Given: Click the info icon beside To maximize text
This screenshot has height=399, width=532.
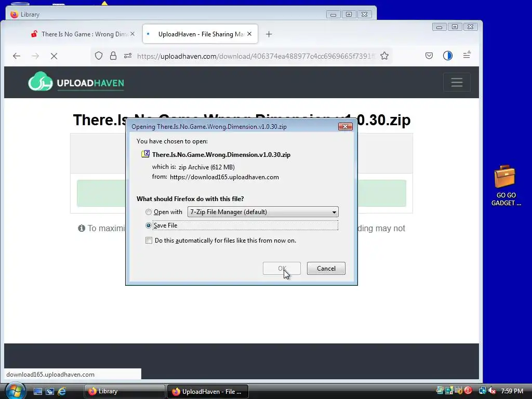Looking at the screenshot, I should (82, 228).
